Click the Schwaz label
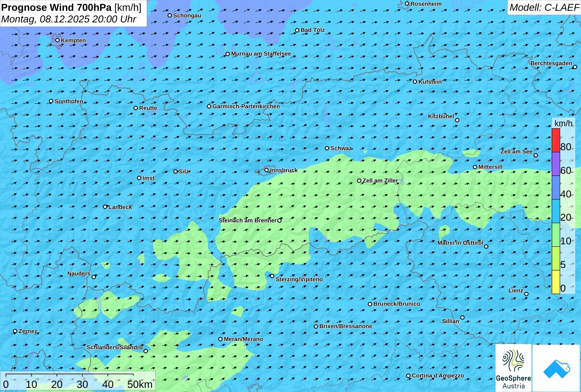The height and width of the screenshot is (392, 581). (x=341, y=148)
